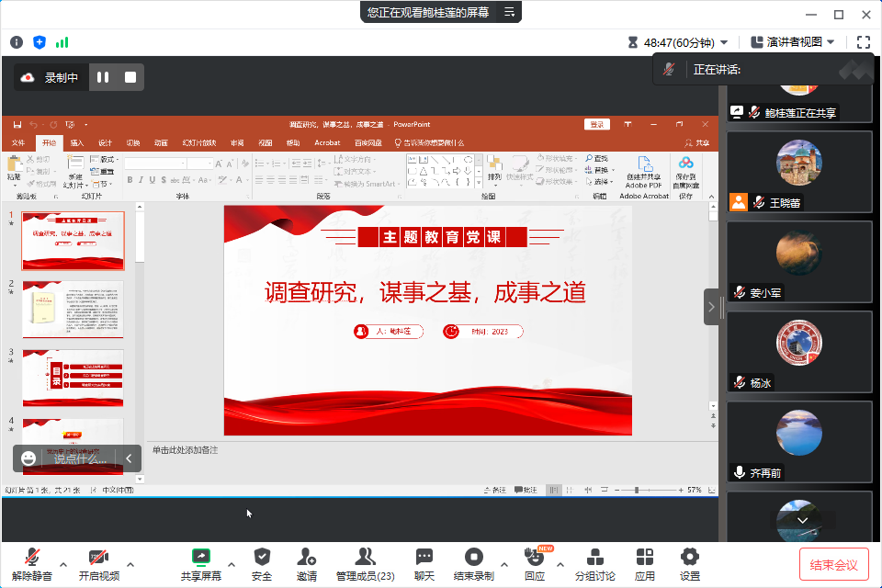Stop recording with 结束录制 button
Image resolution: width=882 pixels, height=588 pixels.
(473, 557)
